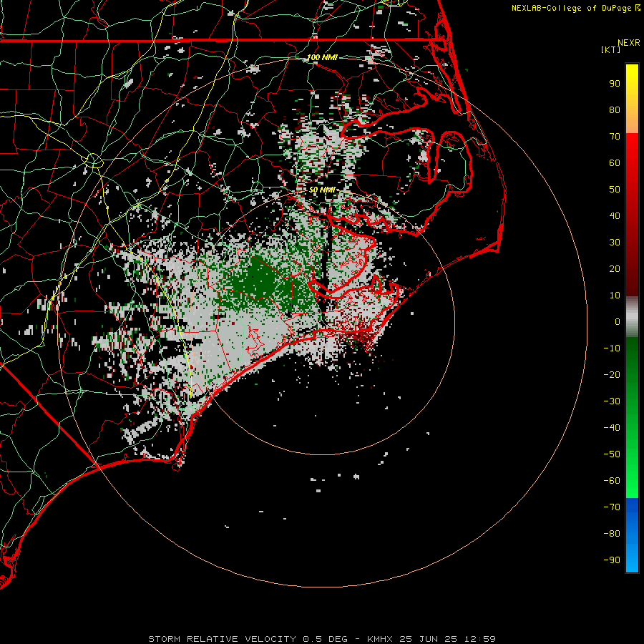The width and height of the screenshot is (644, 644).
Task: Click the -20 scale value
Action: click(612, 375)
